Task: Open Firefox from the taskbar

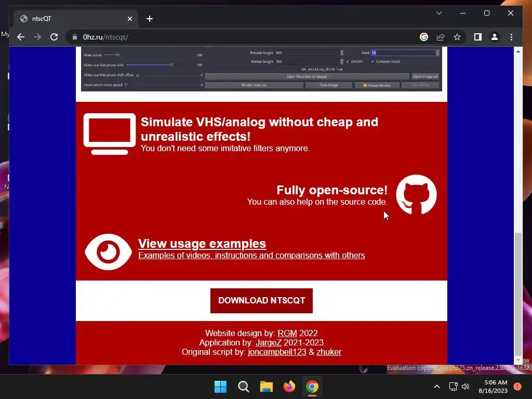Action: pos(289,387)
